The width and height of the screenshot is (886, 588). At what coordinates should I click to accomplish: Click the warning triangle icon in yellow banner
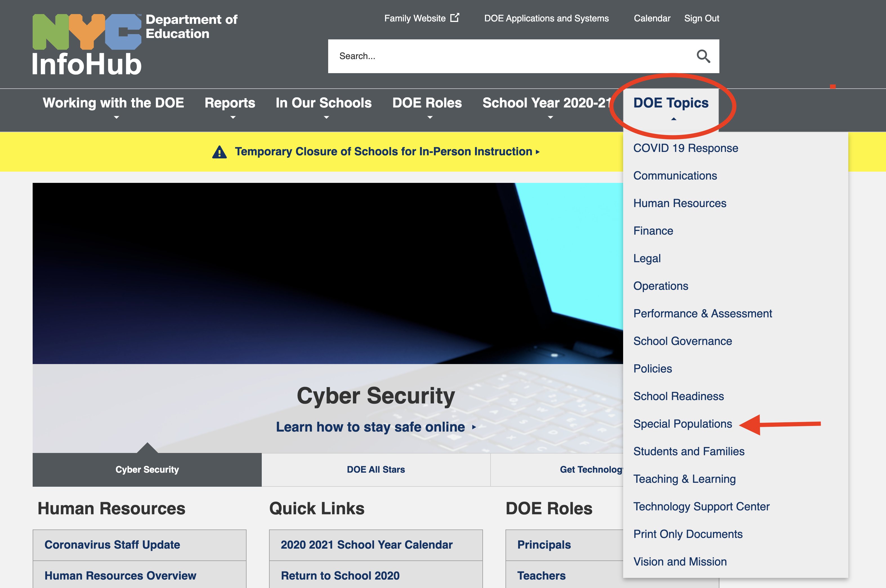[x=220, y=152]
